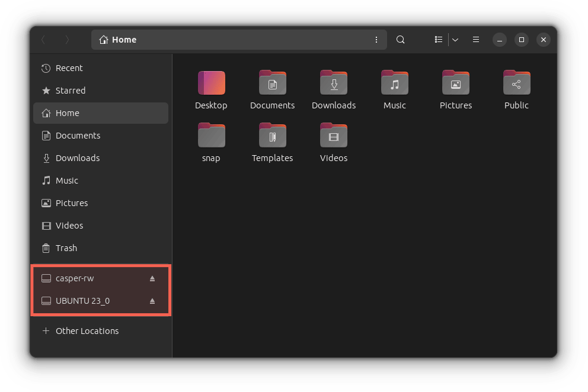This screenshot has height=392, width=588.
Task: Eject the UBUNTU 23_0 drive
Action: click(x=152, y=301)
